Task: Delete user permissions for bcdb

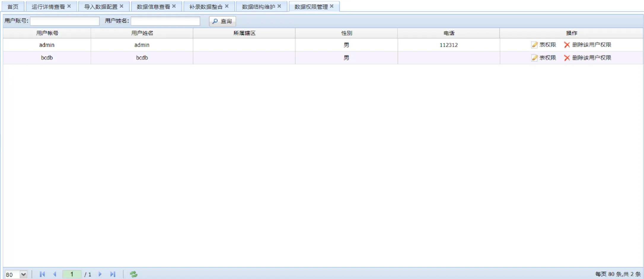Action: point(588,58)
